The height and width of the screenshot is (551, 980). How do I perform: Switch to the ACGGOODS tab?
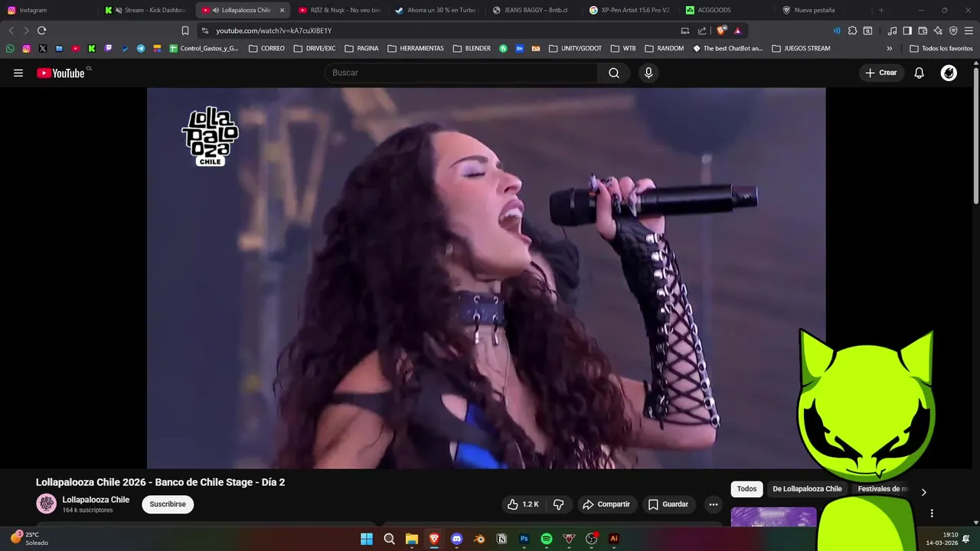pyautogui.click(x=727, y=10)
